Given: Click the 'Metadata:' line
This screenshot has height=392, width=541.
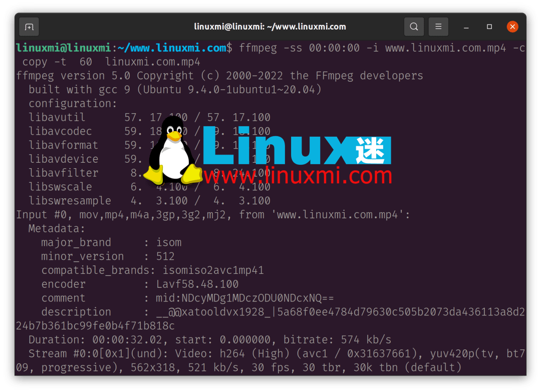Looking at the screenshot, I should pos(57,228).
